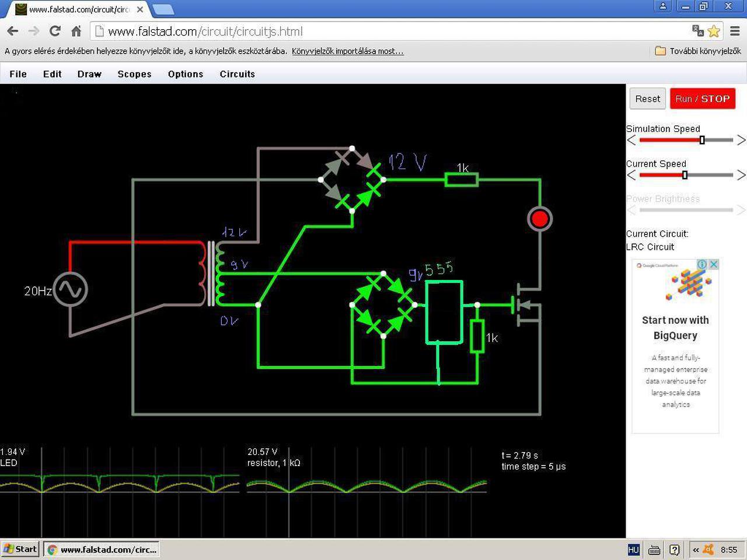
Task: Click the HU language indicator in tray
Action: (x=634, y=549)
